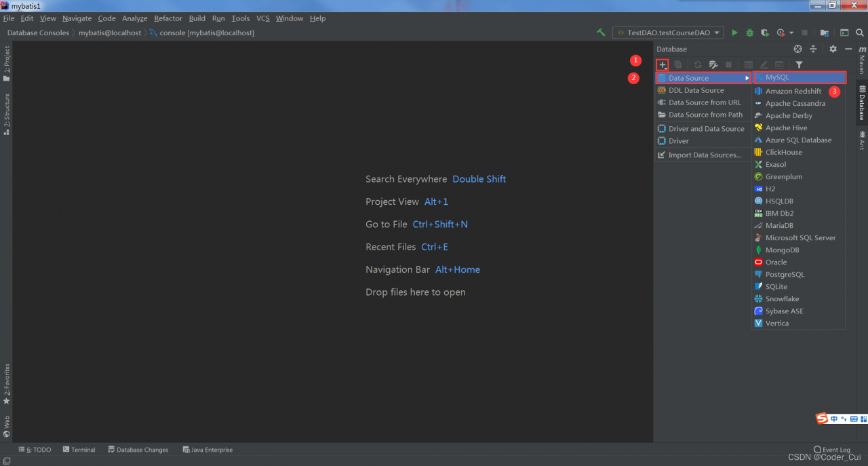The image size is (868, 466).
Task: Open the 6: TODO tool window tab
Action: point(35,450)
